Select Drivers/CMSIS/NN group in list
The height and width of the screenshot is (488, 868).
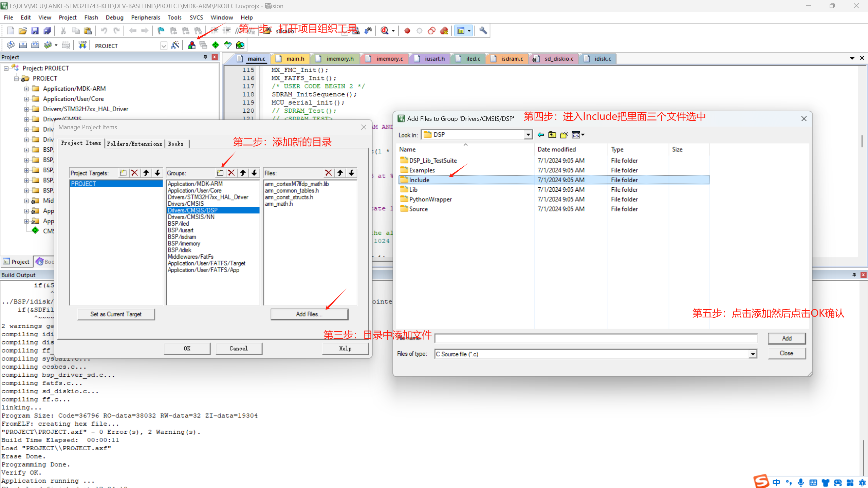(x=191, y=217)
